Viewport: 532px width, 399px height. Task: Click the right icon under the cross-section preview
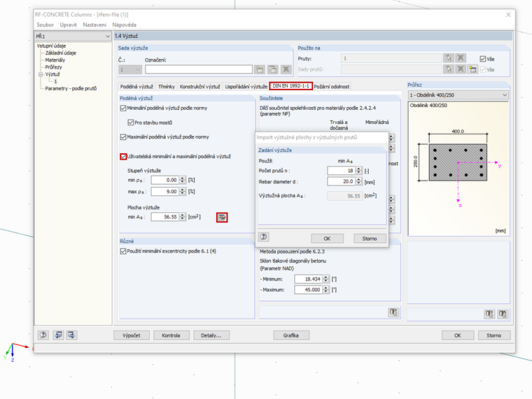point(503,314)
